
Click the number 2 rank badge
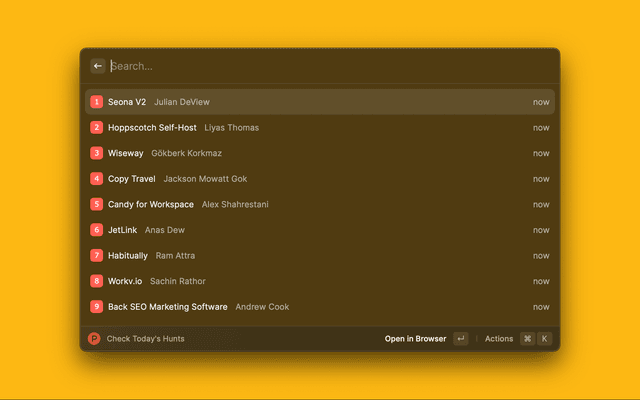[96, 127]
